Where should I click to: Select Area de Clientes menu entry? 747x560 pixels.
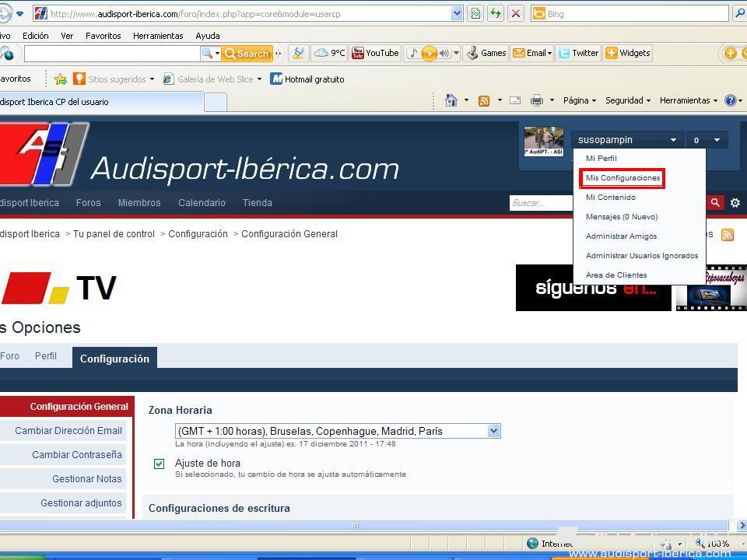616,275
